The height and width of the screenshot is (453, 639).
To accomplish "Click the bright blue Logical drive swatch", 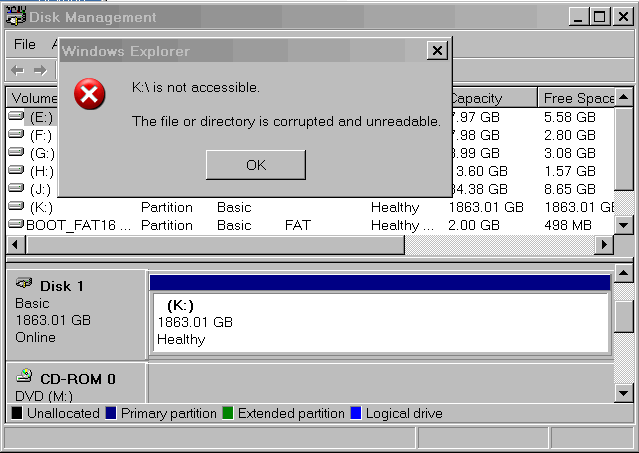I will tap(356, 413).
